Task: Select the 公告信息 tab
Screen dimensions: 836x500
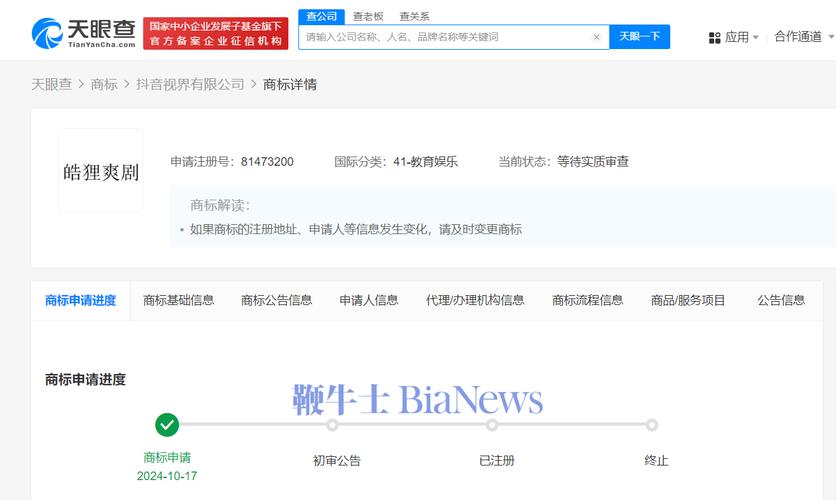Action: (x=781, y=301)
